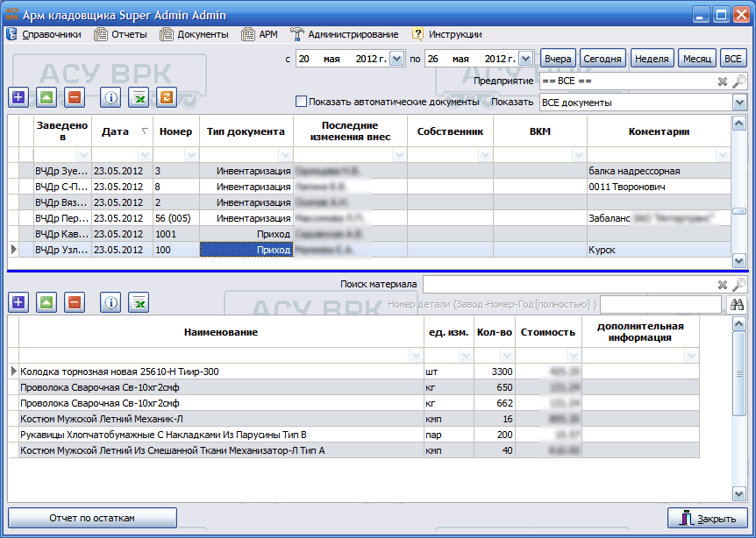Image resolution: width=756 pixels, height=538 pixels.
Task: Click the ВСЕ period button
Action: [x=733, y=59]
